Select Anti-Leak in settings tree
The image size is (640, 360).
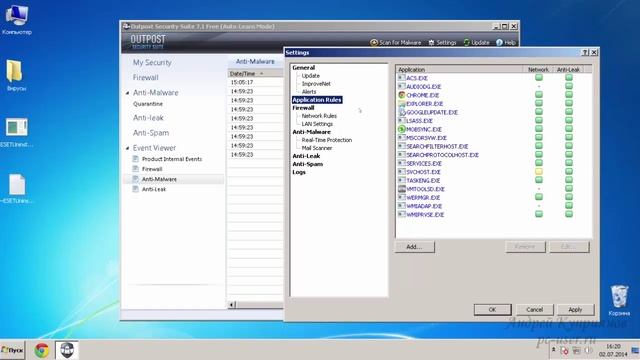(x=306, y=156)
